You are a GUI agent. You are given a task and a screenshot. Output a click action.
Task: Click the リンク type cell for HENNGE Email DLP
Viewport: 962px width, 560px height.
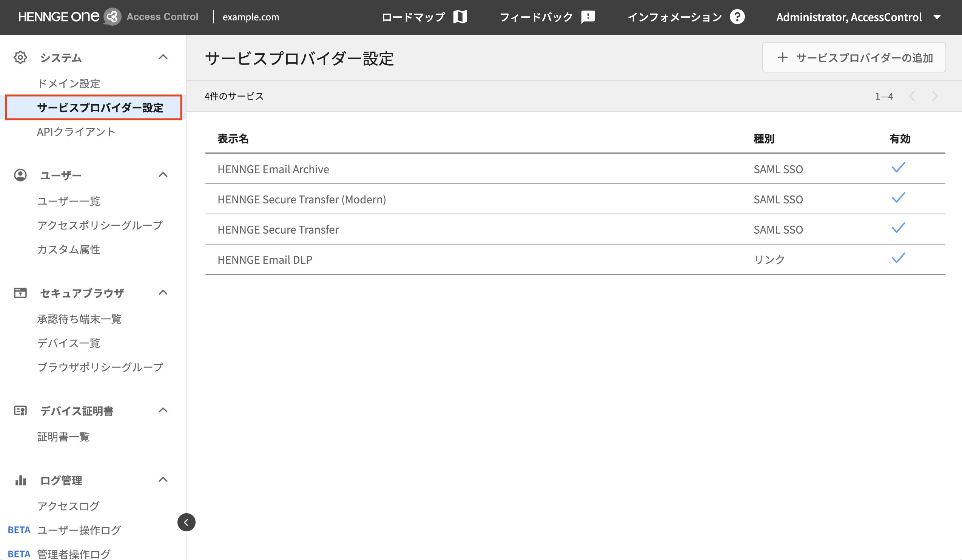coord(769,259)
